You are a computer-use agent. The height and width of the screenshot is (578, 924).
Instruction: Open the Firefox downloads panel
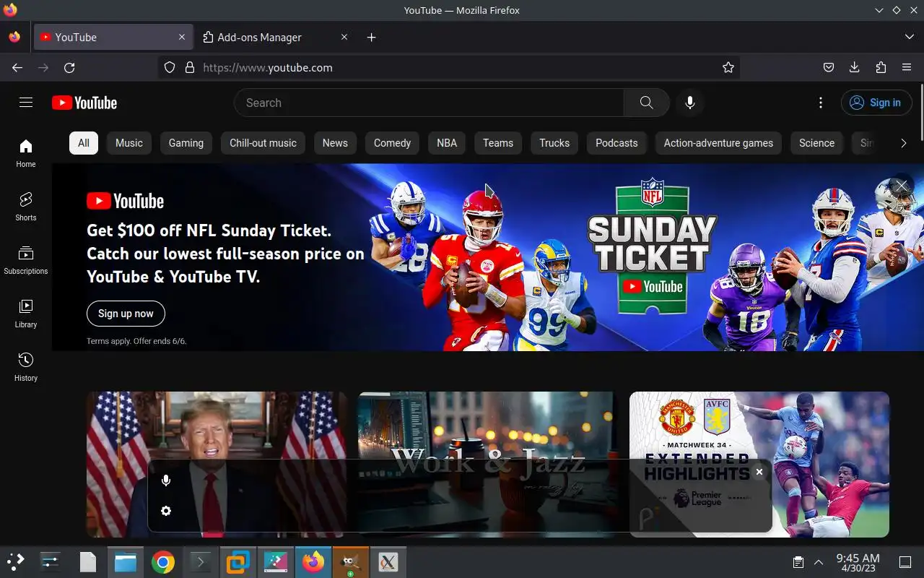click(x=855, y=67)
